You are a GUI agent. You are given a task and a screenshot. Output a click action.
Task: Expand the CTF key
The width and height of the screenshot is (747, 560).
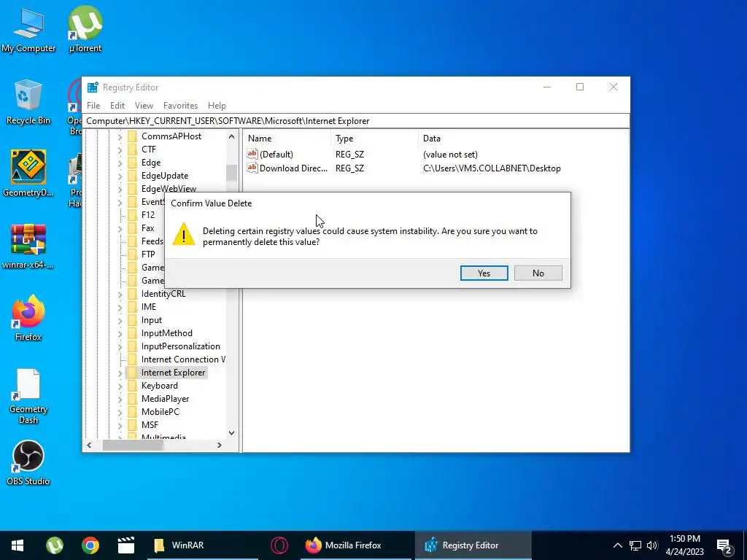[120, 149]
